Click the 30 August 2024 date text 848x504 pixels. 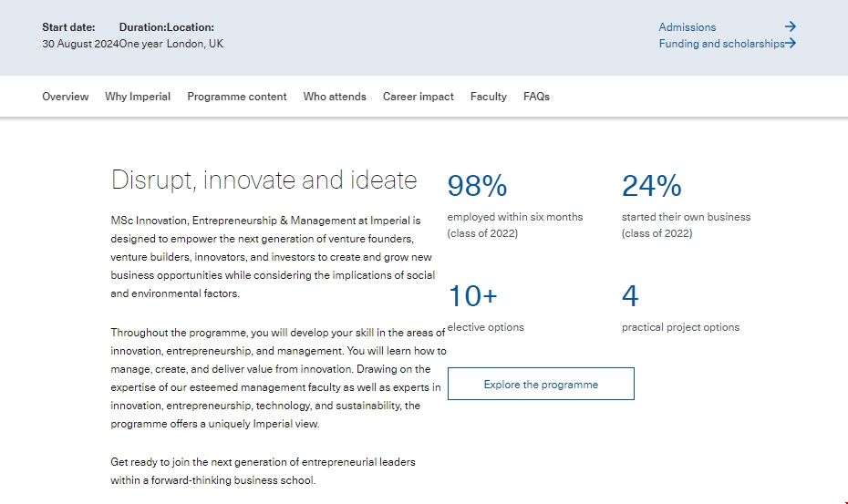tap(80, 44)
